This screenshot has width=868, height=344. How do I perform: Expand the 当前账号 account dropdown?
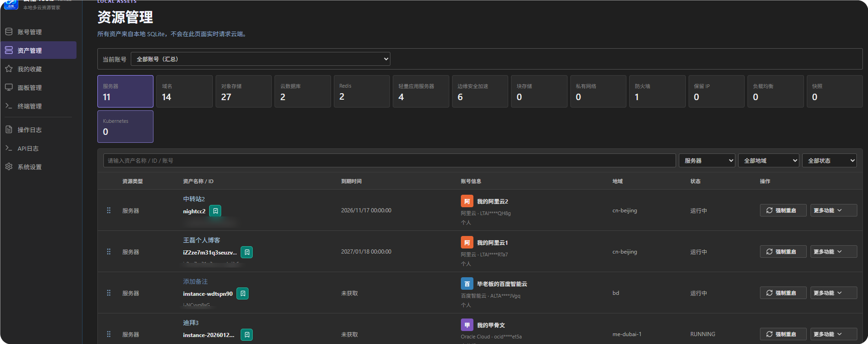pyautogui.click(x=261, y=59)
